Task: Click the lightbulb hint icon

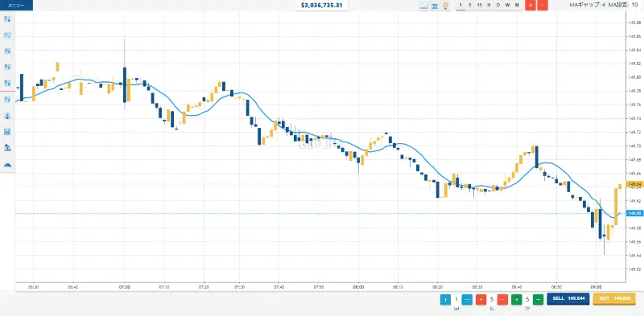Action: 446,6
